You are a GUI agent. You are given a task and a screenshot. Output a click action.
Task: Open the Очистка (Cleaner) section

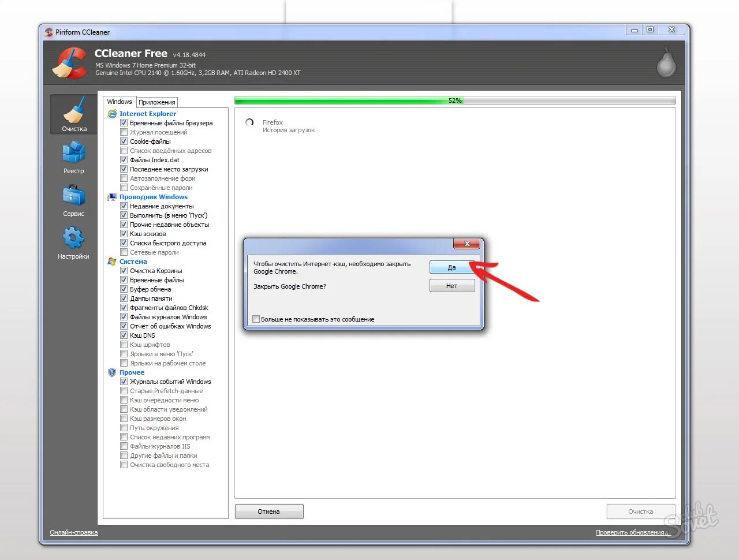click(x=74, y=114)
